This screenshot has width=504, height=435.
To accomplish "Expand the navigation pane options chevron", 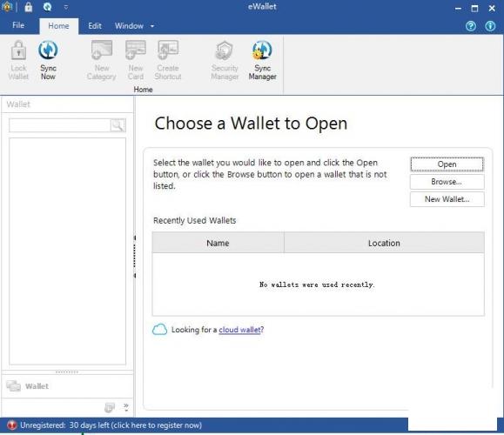I will tap(126, 407).
